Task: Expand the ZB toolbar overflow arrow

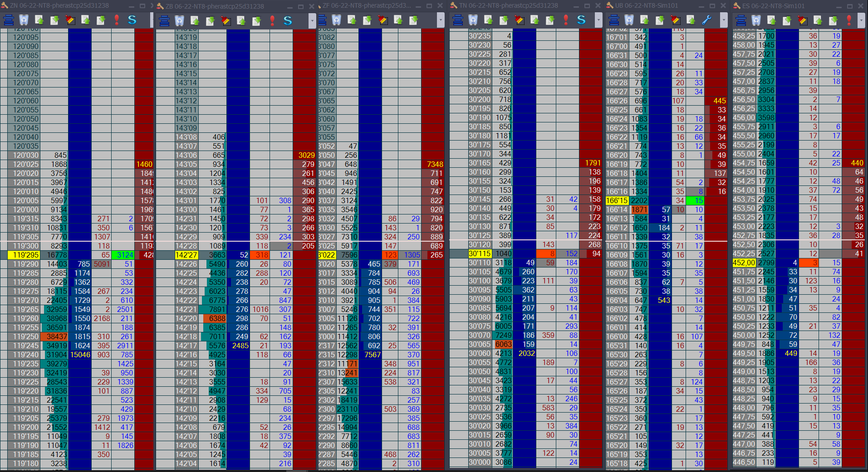Action: [x=312, y=21]
